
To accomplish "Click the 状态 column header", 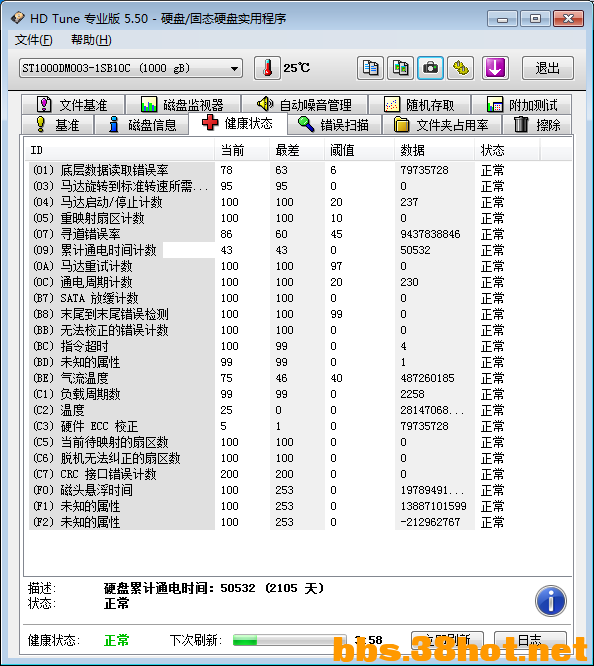I will (507, 150).
